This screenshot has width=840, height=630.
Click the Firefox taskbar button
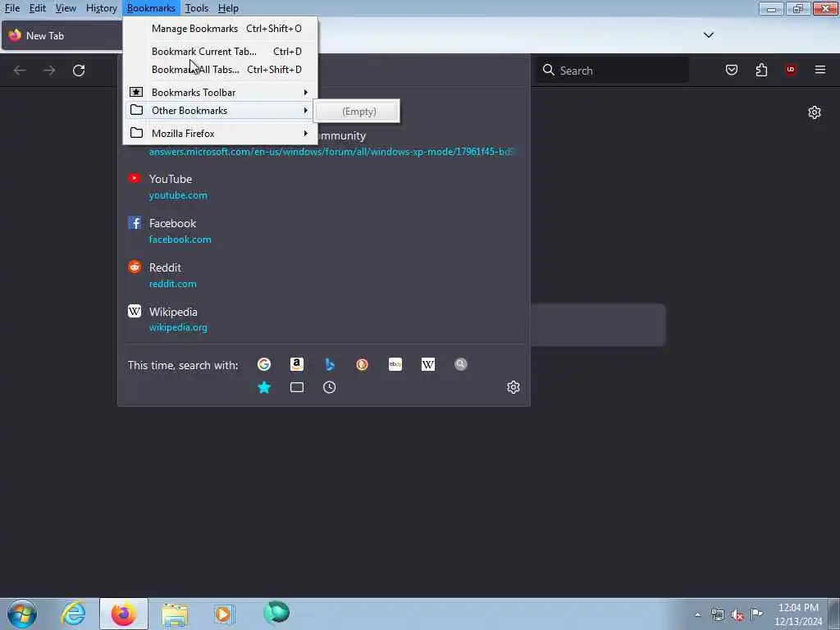124,614
